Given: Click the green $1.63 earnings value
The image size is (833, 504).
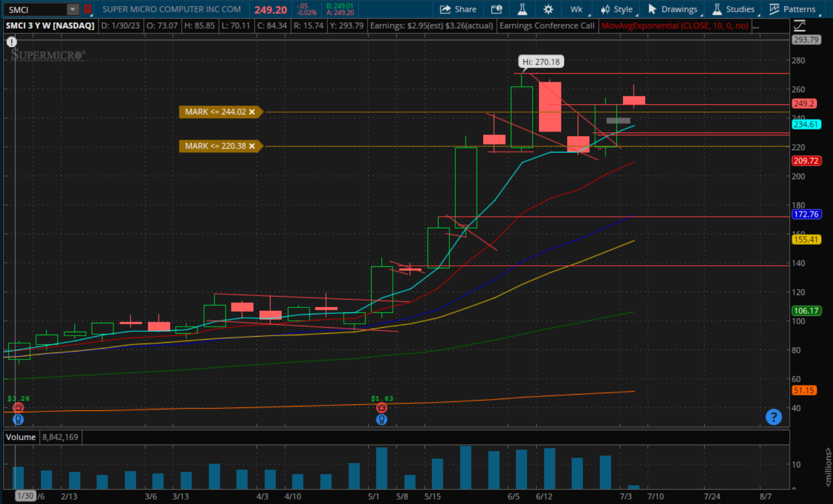Looking at the screenshot, I should (382, 398).
